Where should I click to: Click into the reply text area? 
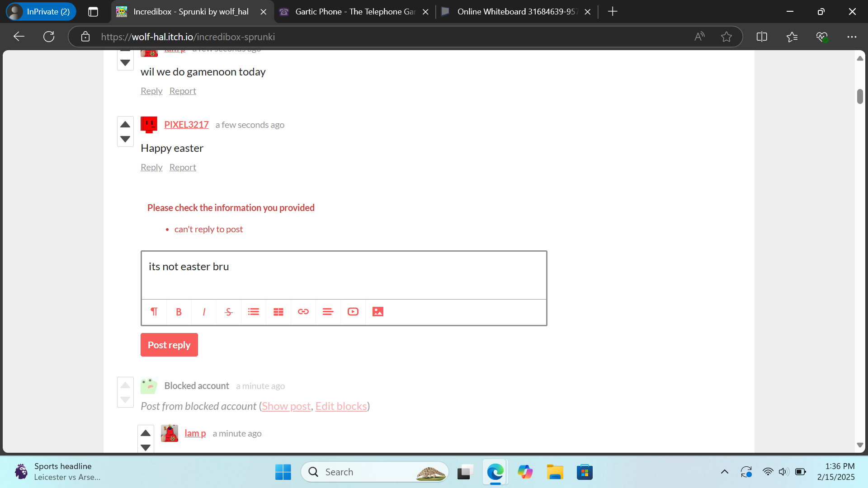click(x=344, y=275)
